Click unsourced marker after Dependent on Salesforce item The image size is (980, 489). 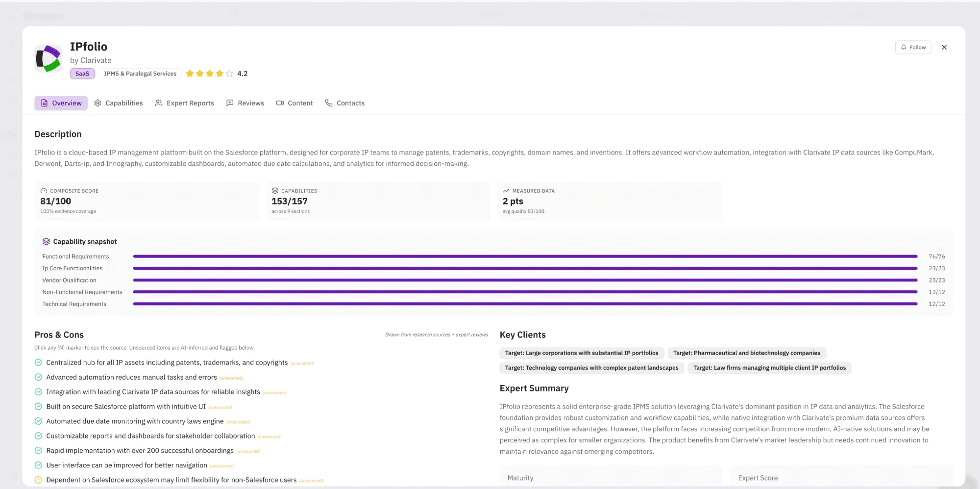[311, 481]
